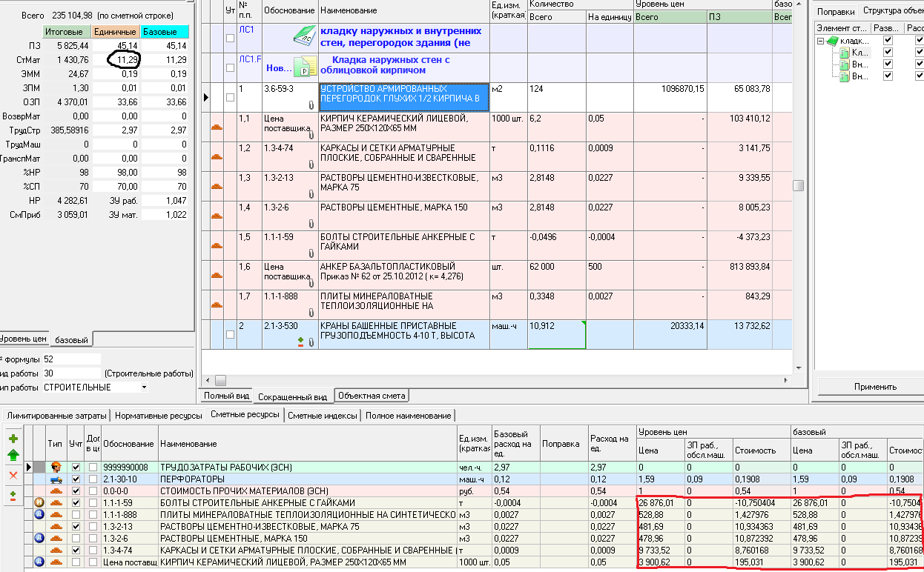Open the Сметные индексы tab
The width and height of the screenshot is (924, 572).
[x=323, y=416]
